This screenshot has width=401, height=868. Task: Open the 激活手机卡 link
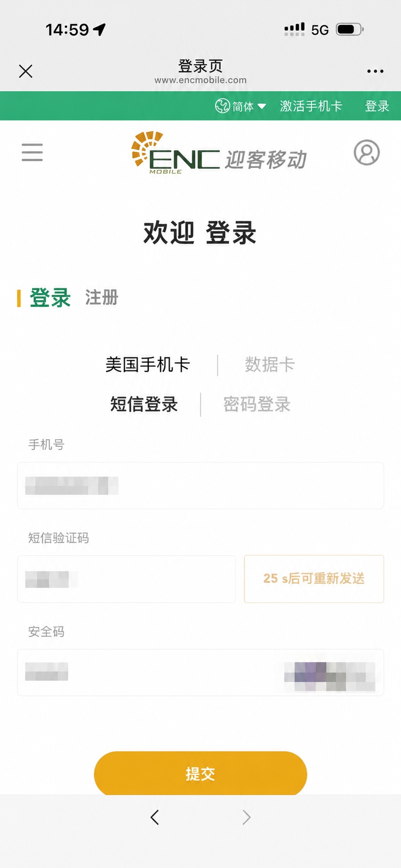click(x=311, y=106)
